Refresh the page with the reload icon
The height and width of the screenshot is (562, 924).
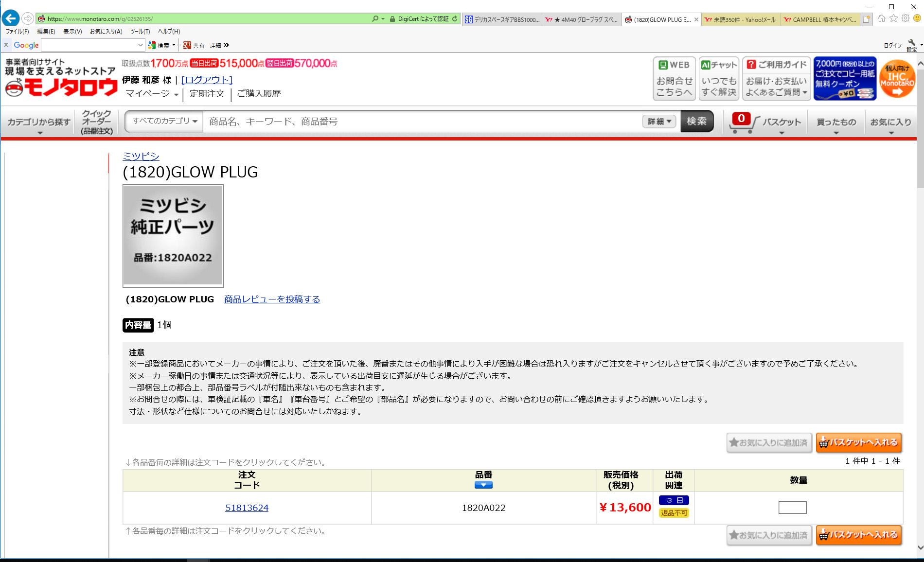tap(455, 19)
